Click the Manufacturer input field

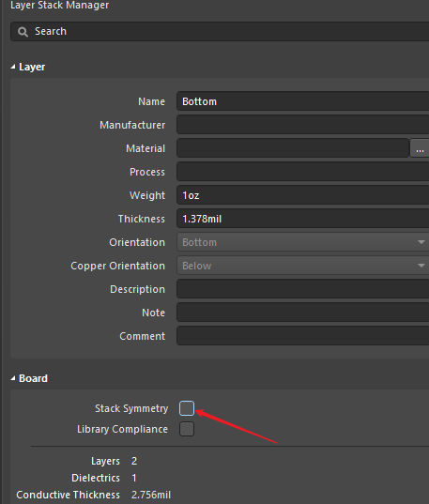tap(302, 125)
